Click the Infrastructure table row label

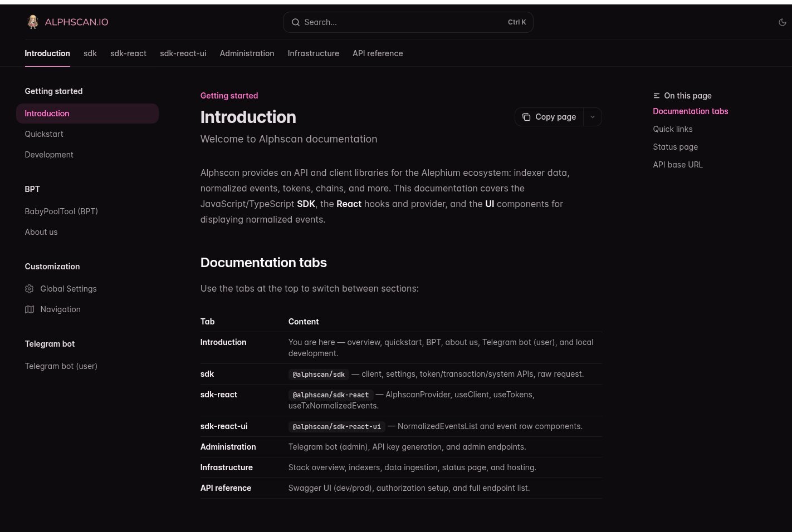(x=227, y=467)
